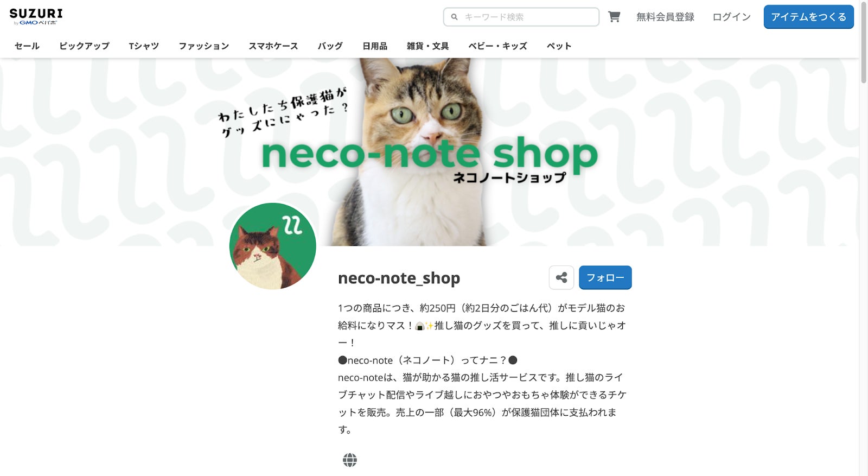
Task: Open the globe website link icon
Action: pyautogui.click(x=350, y=460)
